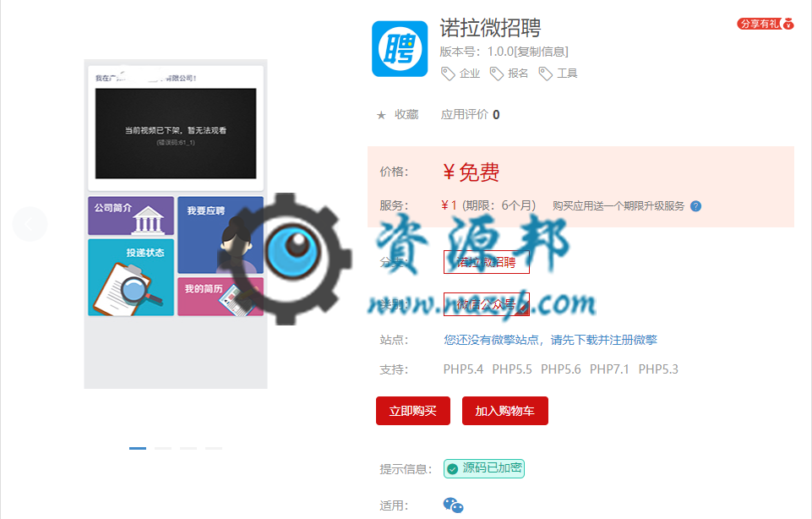This screenshot has width=812, height=519.
Task: Select the second carousel indicator dash
Action: [x=162, y=448]
